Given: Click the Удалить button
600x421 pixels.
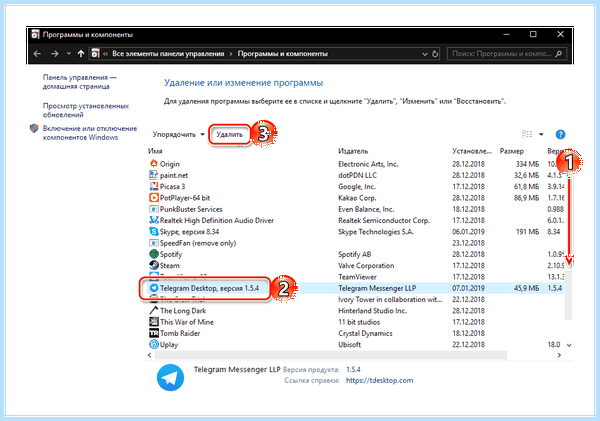Looking at the screenshot, I should (x=229, y=134).
